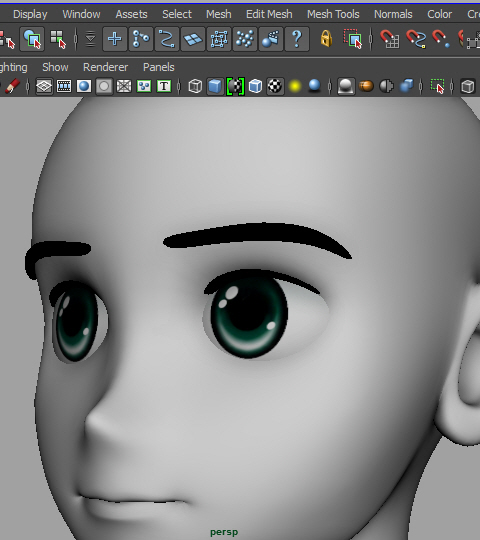Collapse toolbar handle between depth of field and isolate select
The height and width of the screenshot is (540, 480).
421,86
